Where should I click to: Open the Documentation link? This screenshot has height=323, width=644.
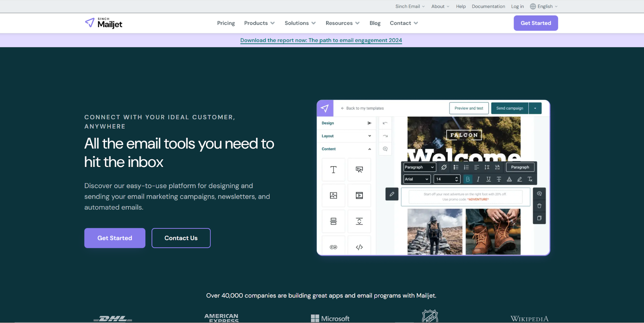click(488, 6)
